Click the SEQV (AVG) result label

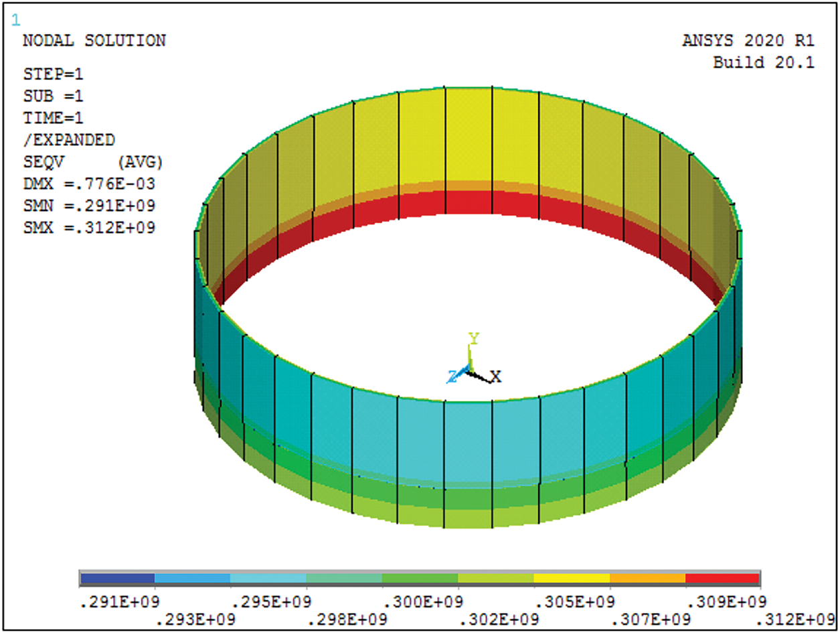pos(93,161)
